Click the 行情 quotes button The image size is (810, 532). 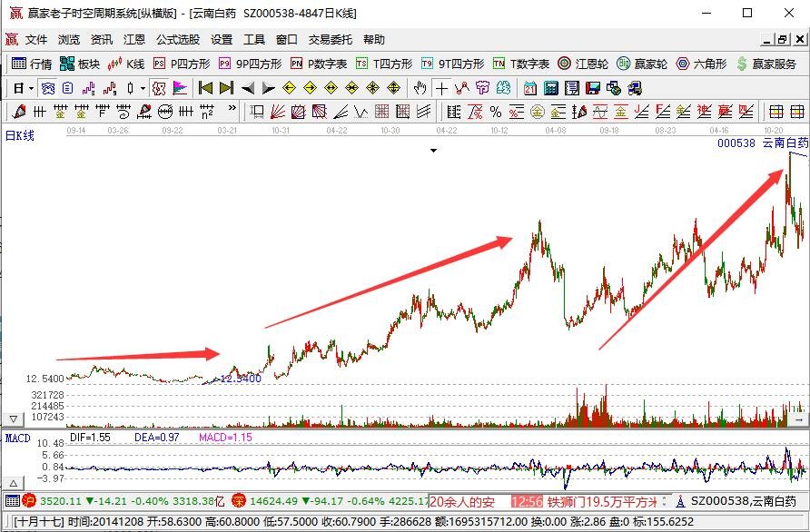click(x=32, y=64)
